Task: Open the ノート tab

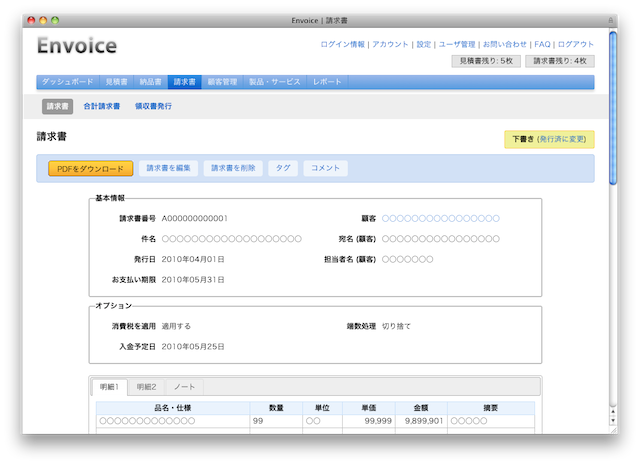Action: coord(184,387)
